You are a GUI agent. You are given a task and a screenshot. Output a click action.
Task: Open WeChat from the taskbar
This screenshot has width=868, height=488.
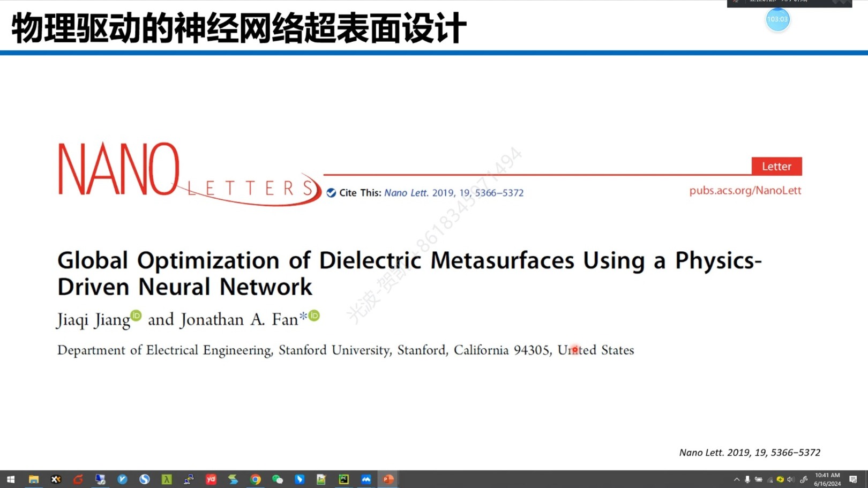(278, 479)
